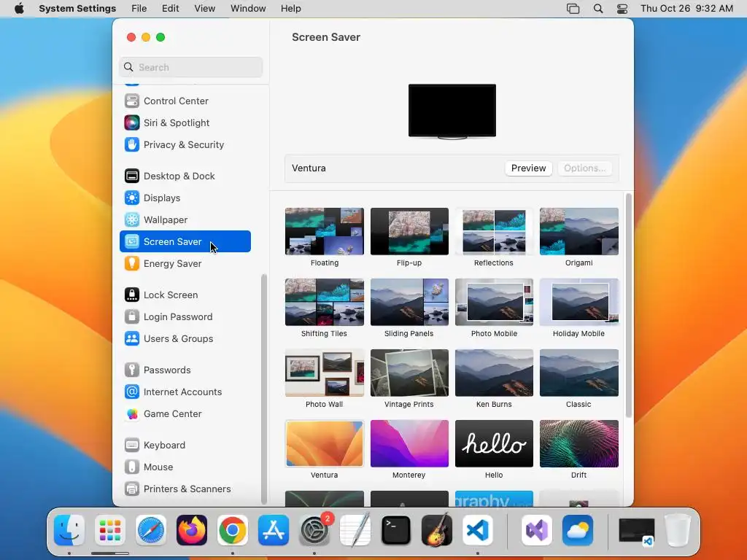747x560 pixels.
Task: Launch GarageBand from the Dock
Action: [x=437, y=529]
